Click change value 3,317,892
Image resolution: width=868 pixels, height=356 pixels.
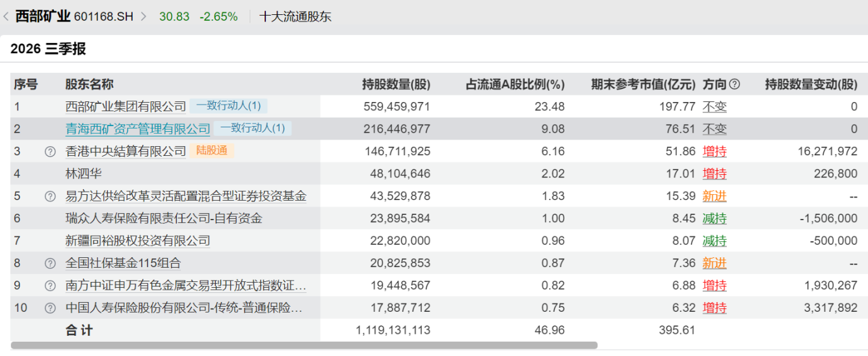[x=830, y=308]
